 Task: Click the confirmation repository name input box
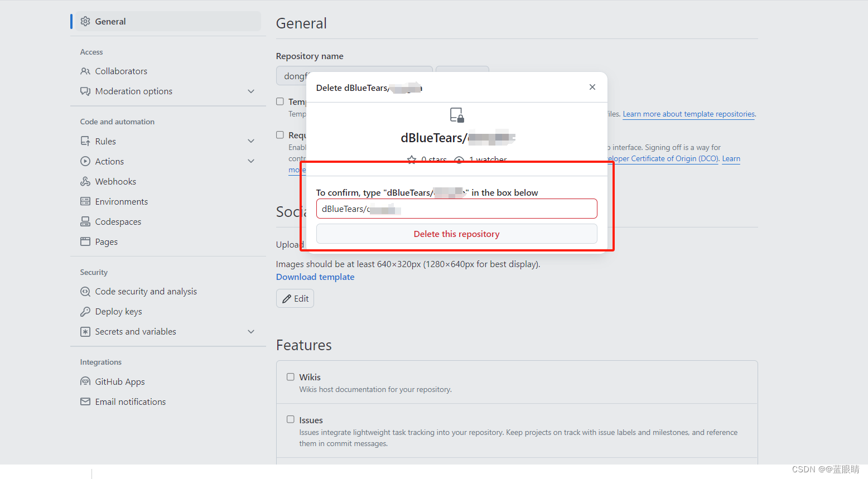(456, 209)
